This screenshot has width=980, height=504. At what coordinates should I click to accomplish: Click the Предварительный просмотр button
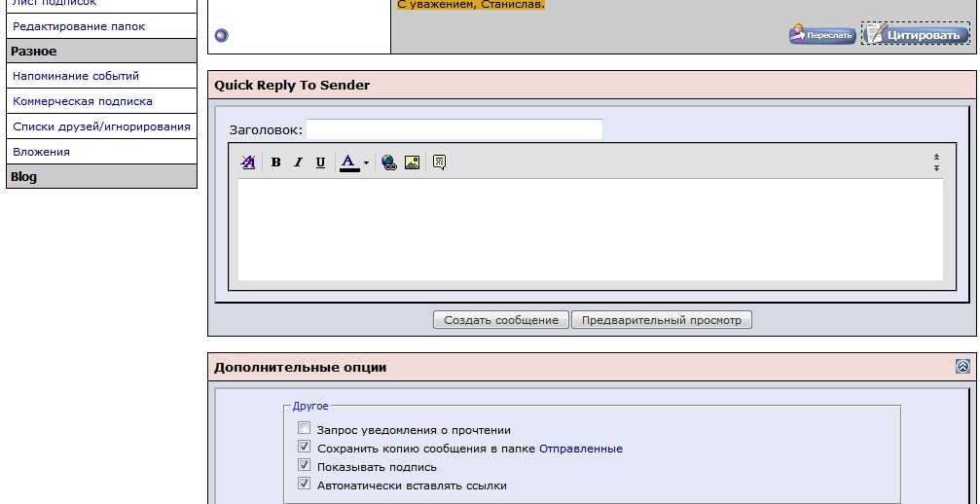(x=661, y=320)
